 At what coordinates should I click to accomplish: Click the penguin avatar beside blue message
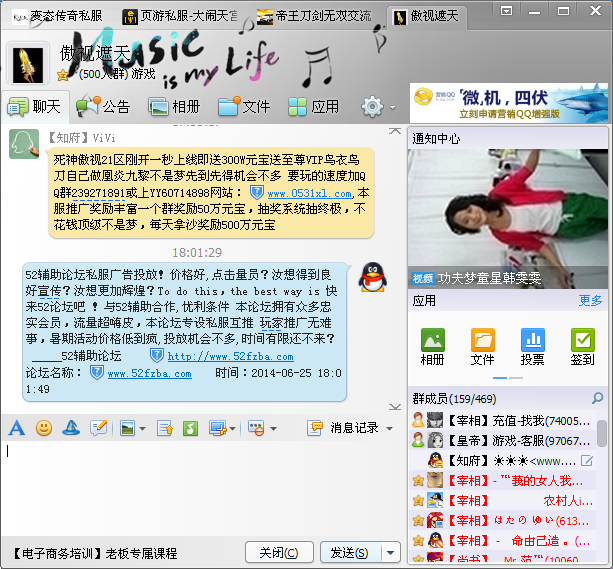373,277
